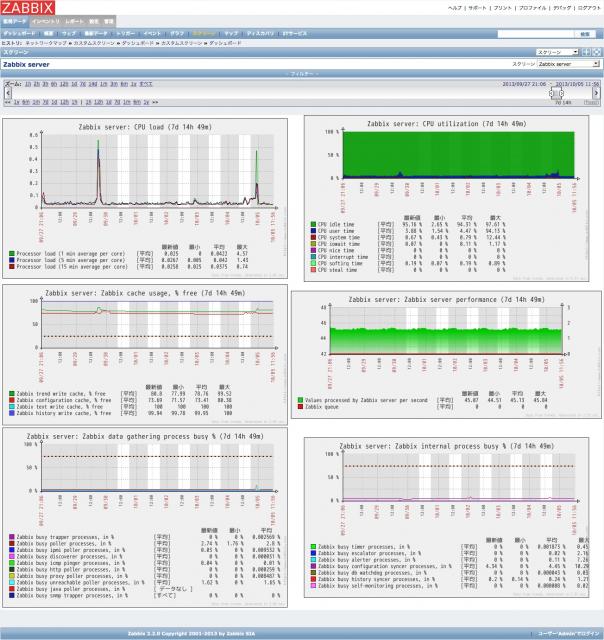Open the プロファイル link
Viewport: 604px width, 640px height.
point(532,8)
